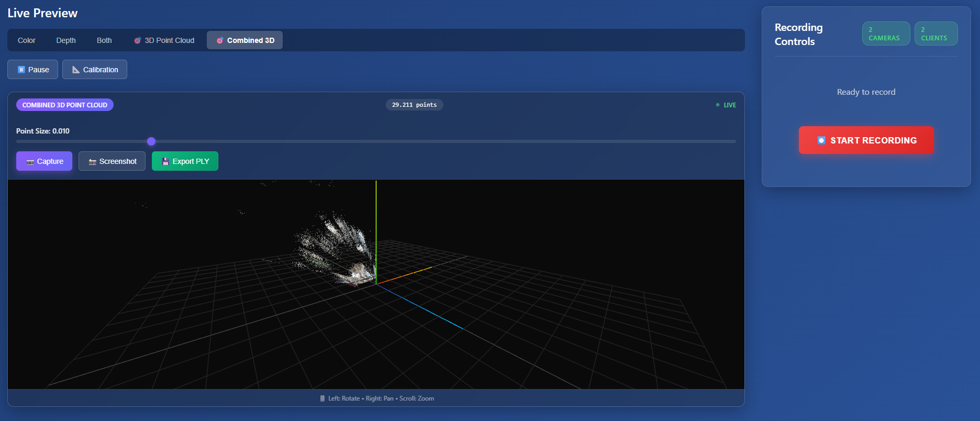Select the Combined 3D tab
980x421 pixels.
click(x=244, y=40)
